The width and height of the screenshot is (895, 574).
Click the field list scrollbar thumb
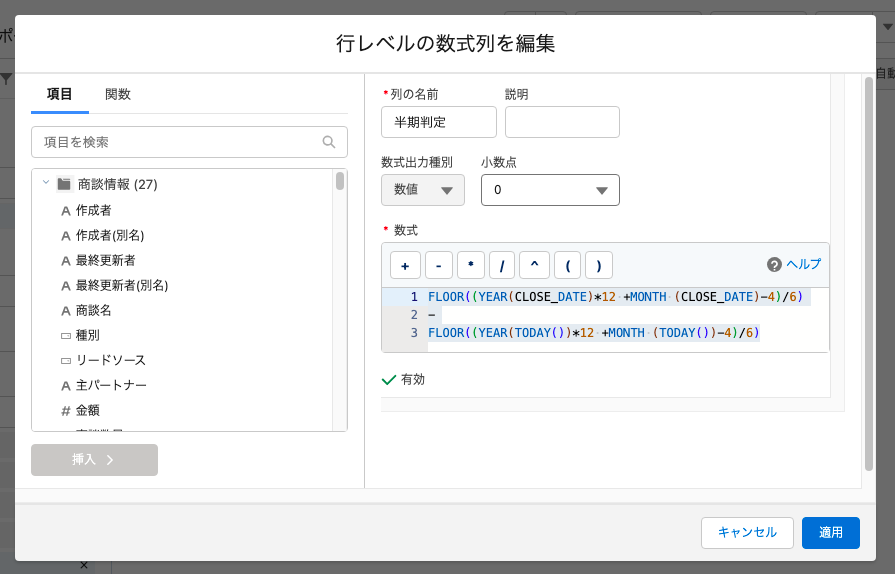(x=340, y=181)
